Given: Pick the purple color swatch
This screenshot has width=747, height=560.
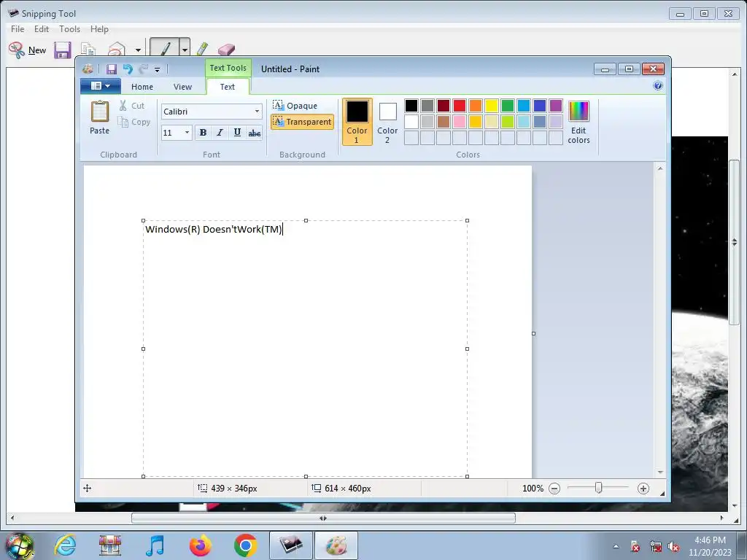Looking at the screenshot, I should coord(555,105).
